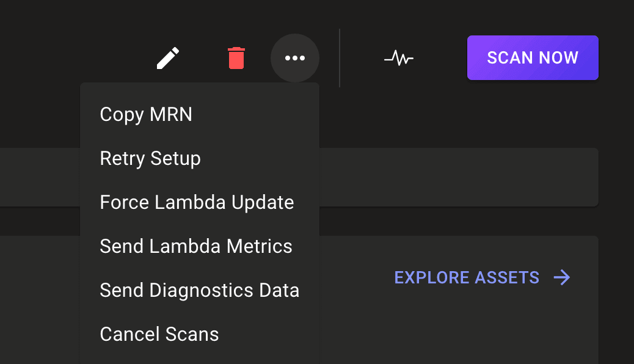Open the EXPLORE ASSETS link
This screenshot has height=364, width=634.
click(x=467, y=277)
